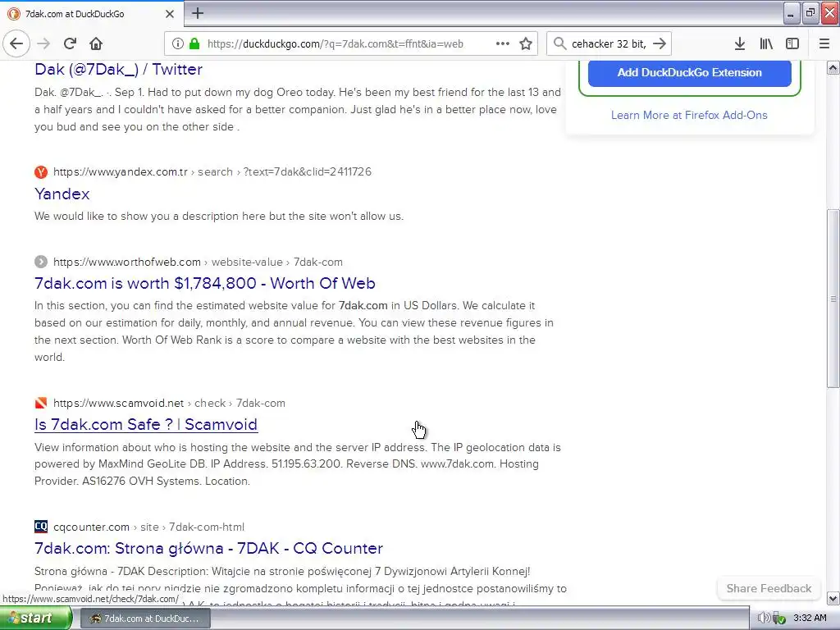Viewport: 840px width, 630px height.
Task: Click the system clock 3:32 AM
Action: pos(810,618)
